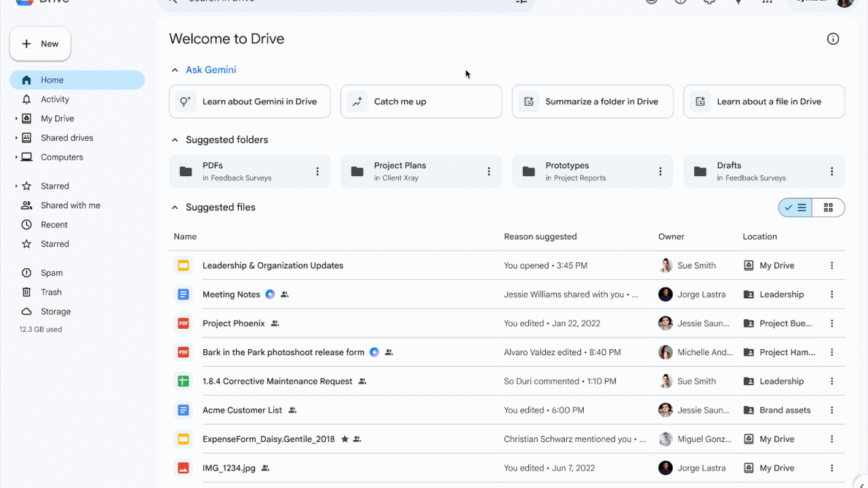The height and width of the screenshot is (488, 868).
Task: Open more options for Drafts folder
Action: 832,171
